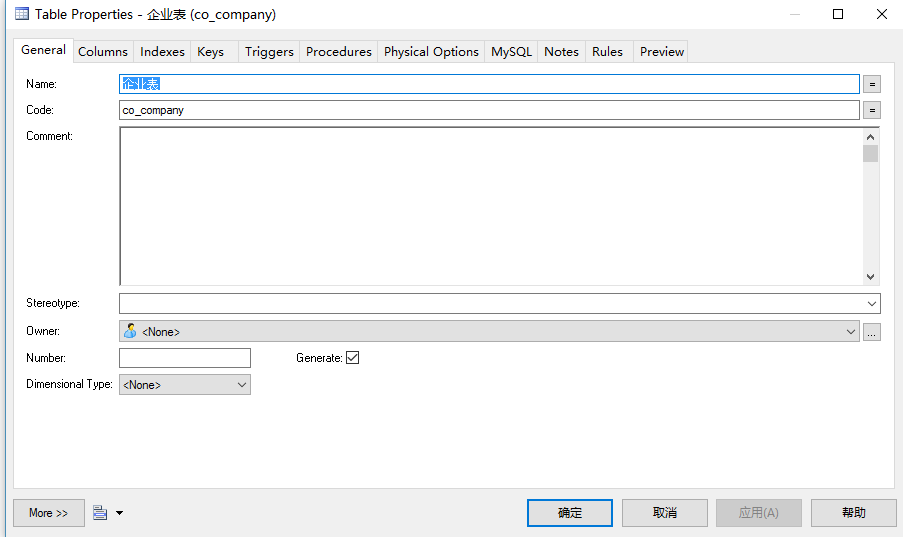Open the Rules tab

point(608,52)
